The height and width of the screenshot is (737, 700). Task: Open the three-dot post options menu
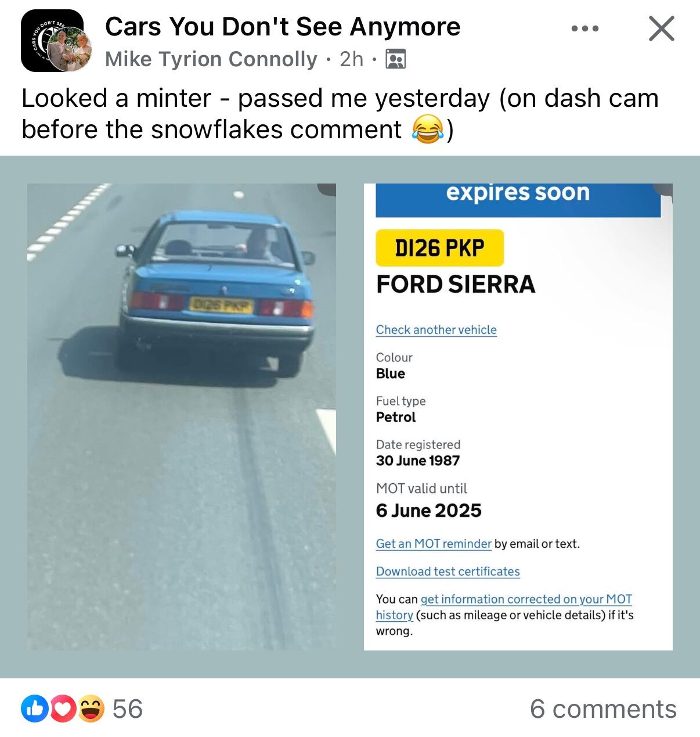(x=584, y=28)
